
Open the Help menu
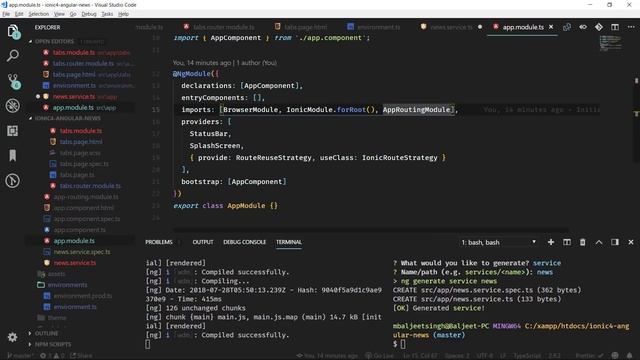[x=123, y=14]
